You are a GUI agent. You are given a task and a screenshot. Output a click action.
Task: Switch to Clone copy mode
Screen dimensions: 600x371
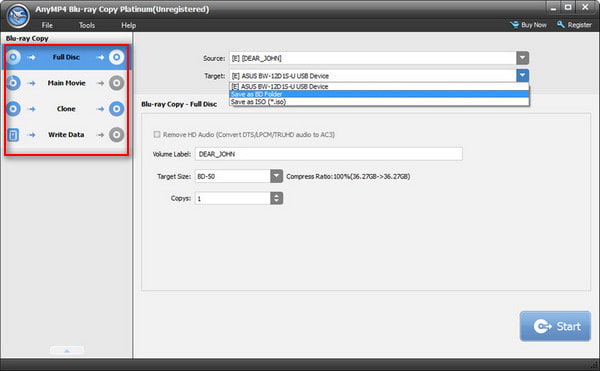click(x=66, y=109)
